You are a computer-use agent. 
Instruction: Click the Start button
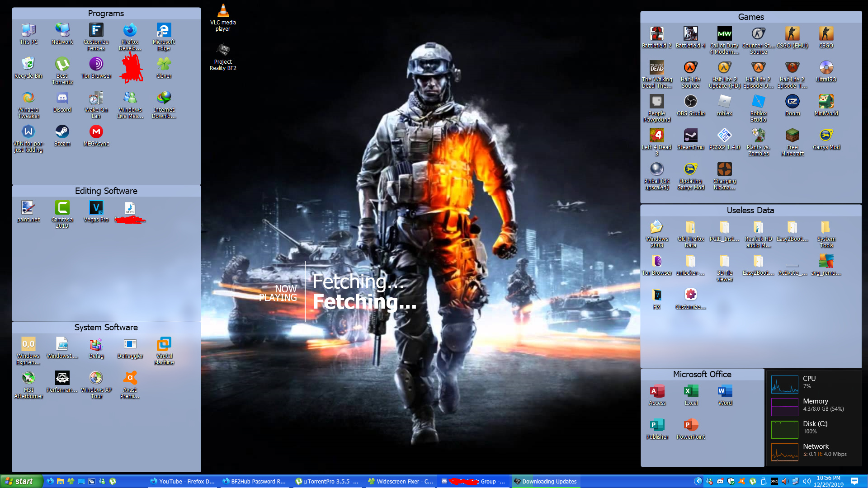(x=21, y=481)
